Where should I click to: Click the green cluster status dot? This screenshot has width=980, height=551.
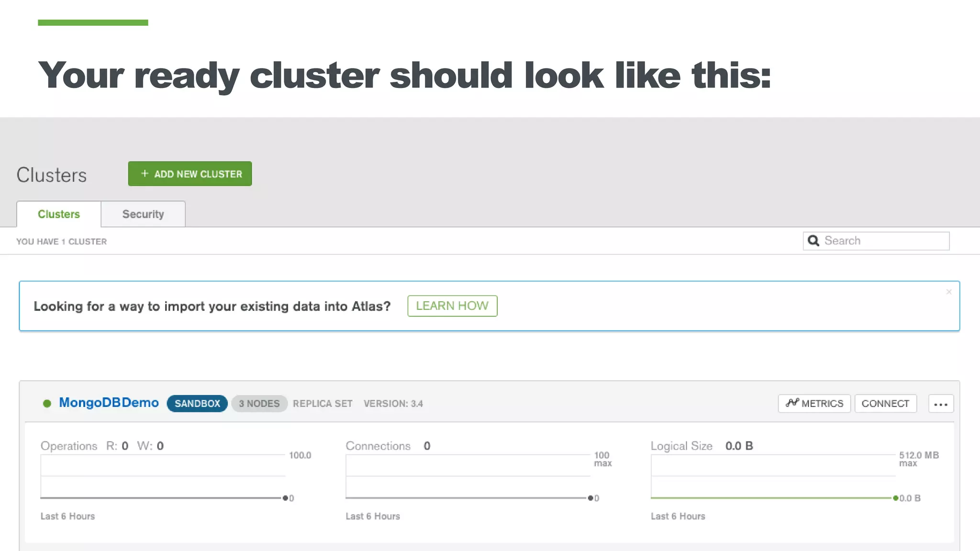(x=47, y=404)
